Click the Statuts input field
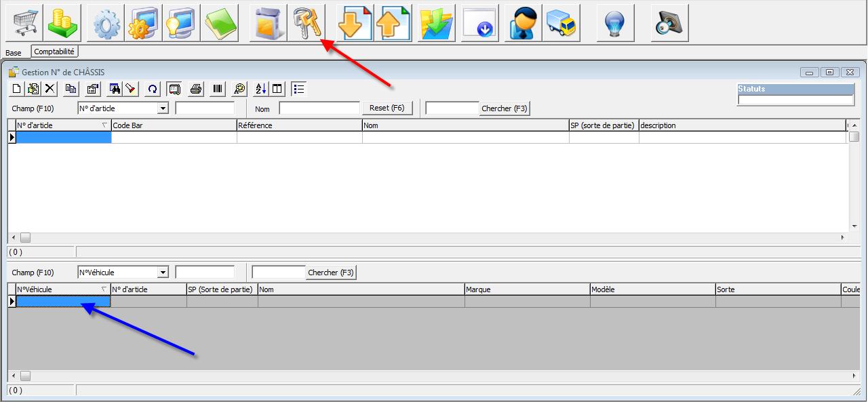The width and height of the screenshot is (868, 402). 796,100
